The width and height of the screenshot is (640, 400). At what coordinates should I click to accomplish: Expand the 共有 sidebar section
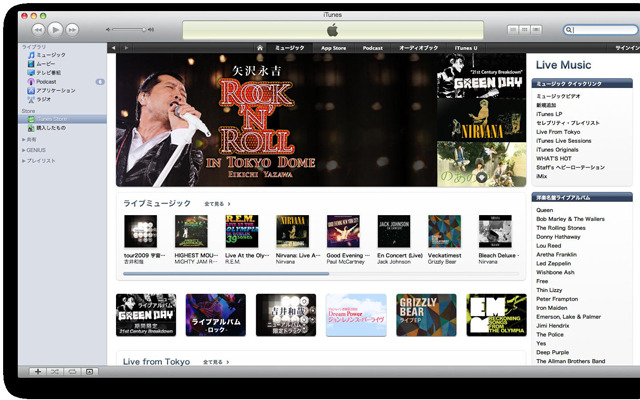coord(24,140)
